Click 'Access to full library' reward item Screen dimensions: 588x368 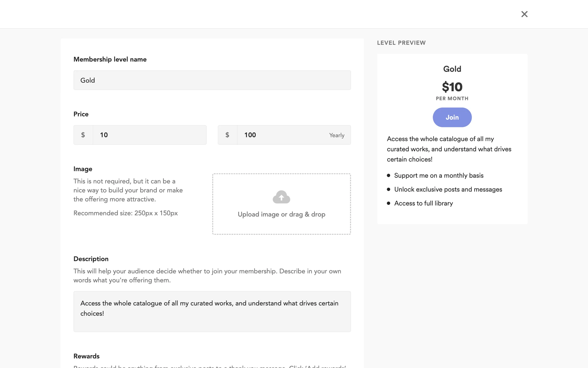(x=423, y=203)
